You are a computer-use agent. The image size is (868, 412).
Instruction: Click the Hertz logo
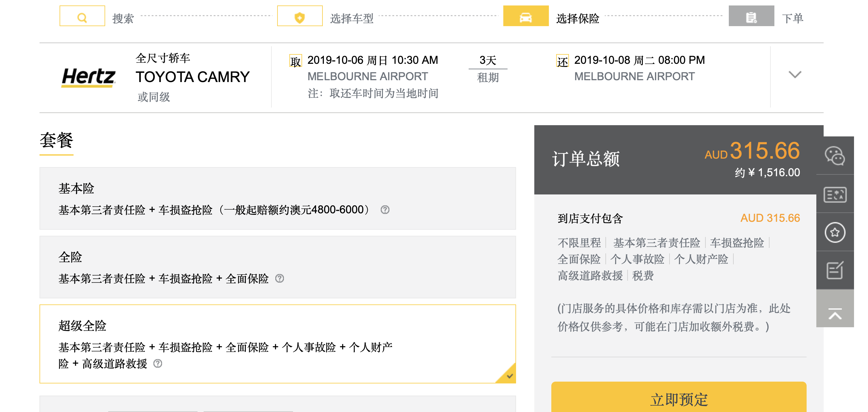point(89,77)
